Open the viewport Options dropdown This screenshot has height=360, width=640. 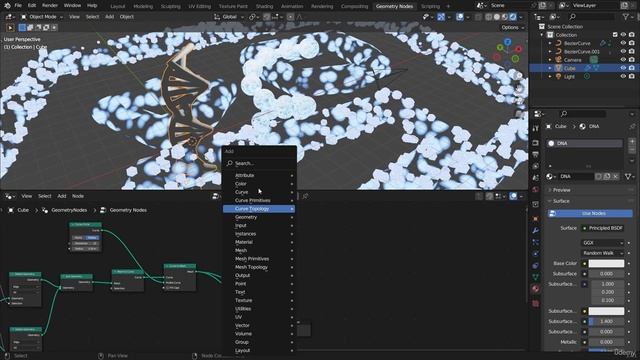(x=513, y=27)
